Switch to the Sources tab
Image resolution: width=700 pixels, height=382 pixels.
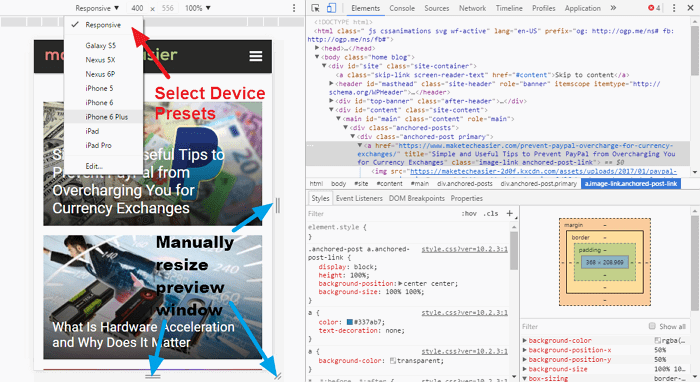437,8
